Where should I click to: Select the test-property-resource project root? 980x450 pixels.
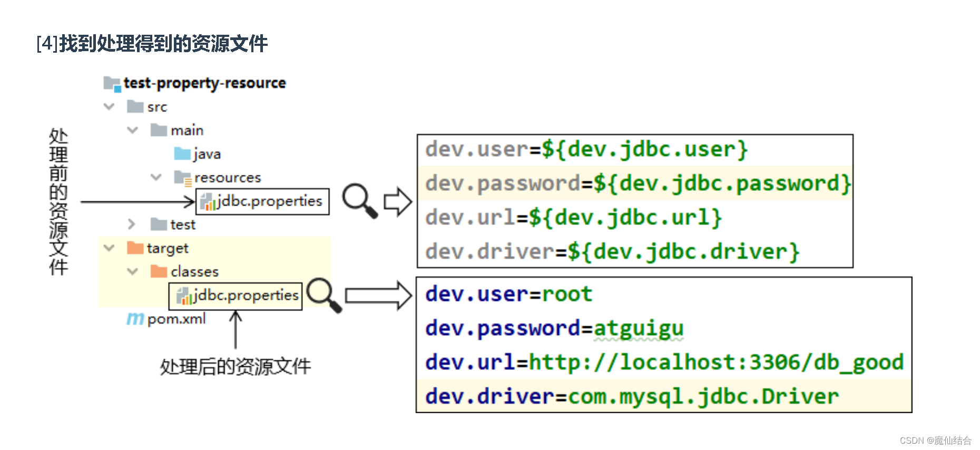205,83
